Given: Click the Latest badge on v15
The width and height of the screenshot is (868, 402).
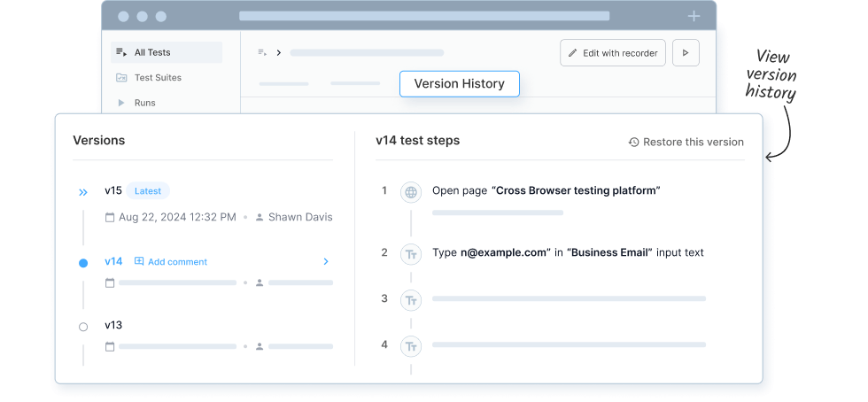Looking at the screenshot, I should (148, 191).
